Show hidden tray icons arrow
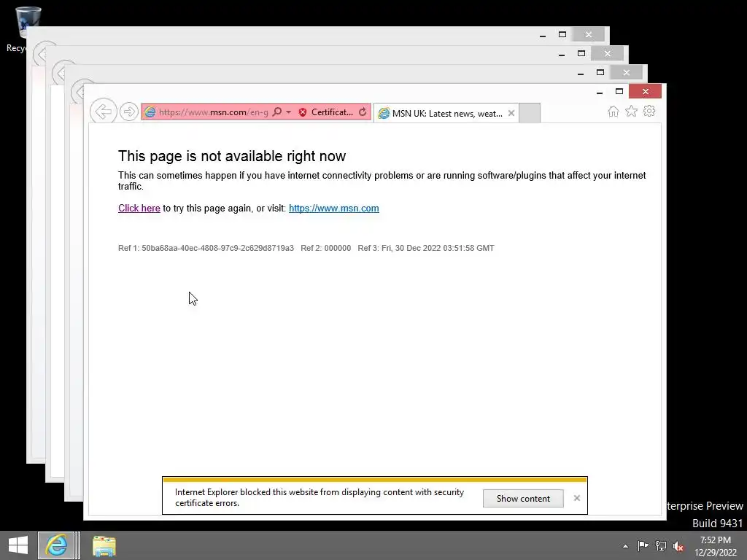Screen dimensions: 747x560 pos(625,546)
